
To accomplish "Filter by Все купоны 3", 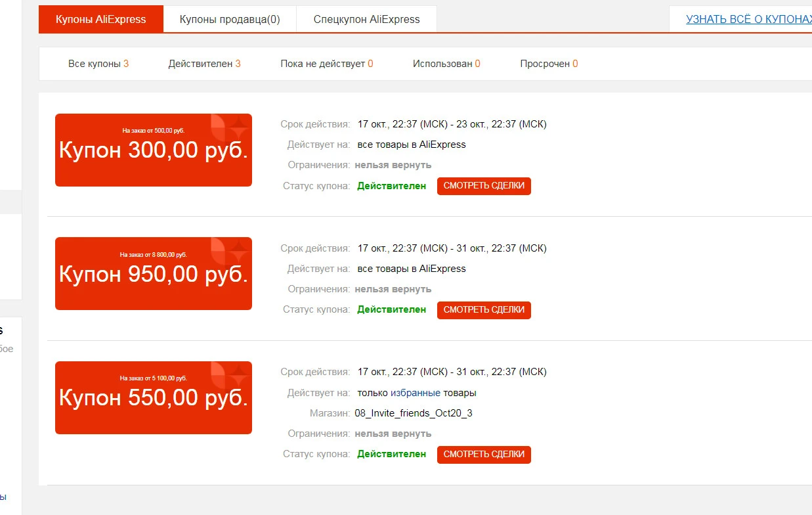I will point(98,64).
